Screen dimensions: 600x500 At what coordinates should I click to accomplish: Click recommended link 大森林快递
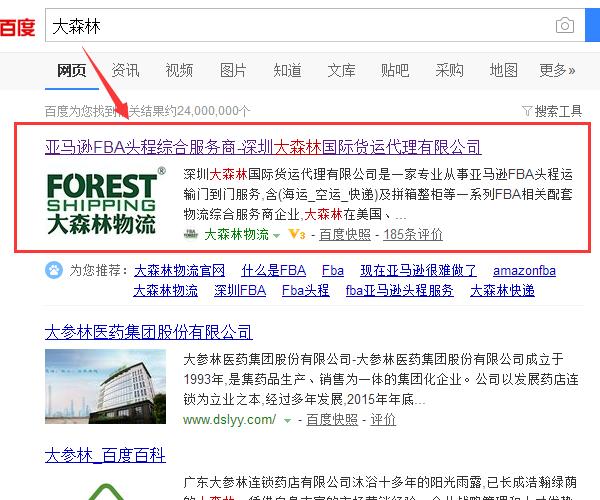pyautogui.click(x=502, y=290)
